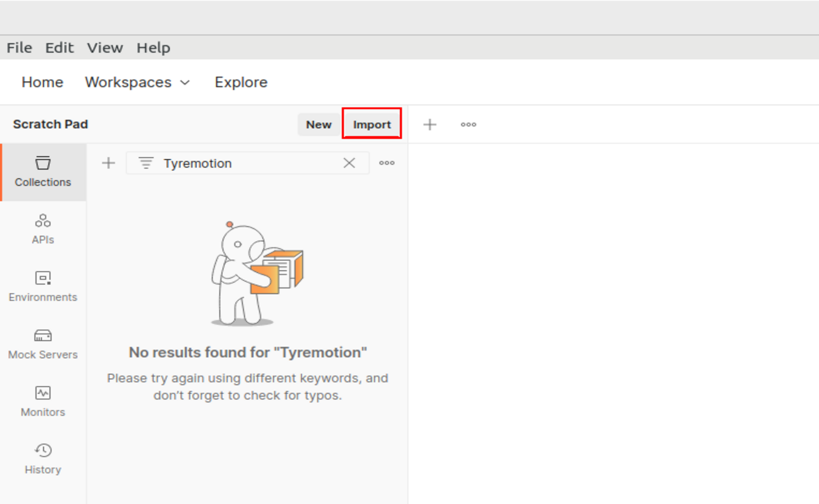Click the Import button
This screenshot has width=819, height=504.
click(x=371, y=124)
